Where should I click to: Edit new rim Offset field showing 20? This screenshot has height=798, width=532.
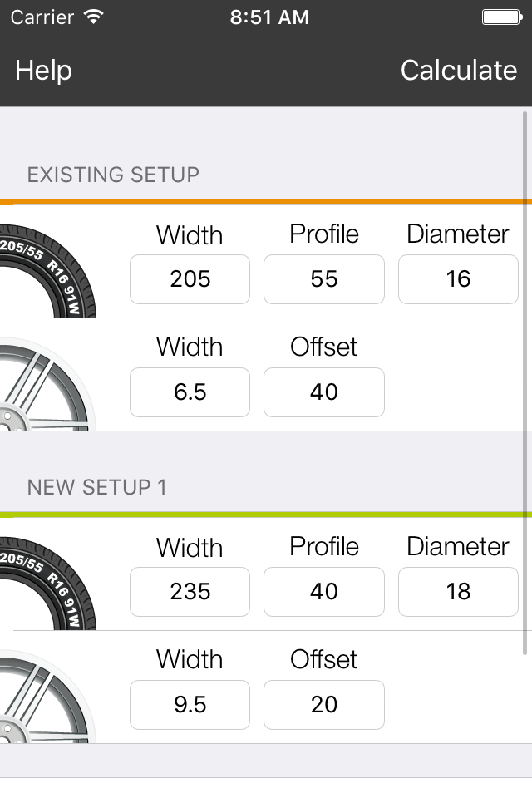pos(324,705)
